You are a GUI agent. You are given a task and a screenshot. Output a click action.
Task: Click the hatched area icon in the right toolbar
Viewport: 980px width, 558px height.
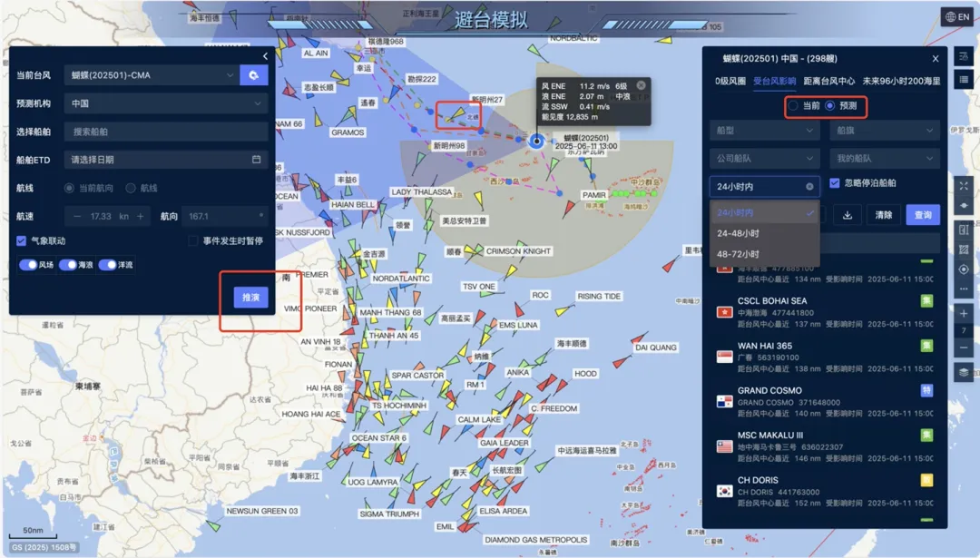click(963, 250)
